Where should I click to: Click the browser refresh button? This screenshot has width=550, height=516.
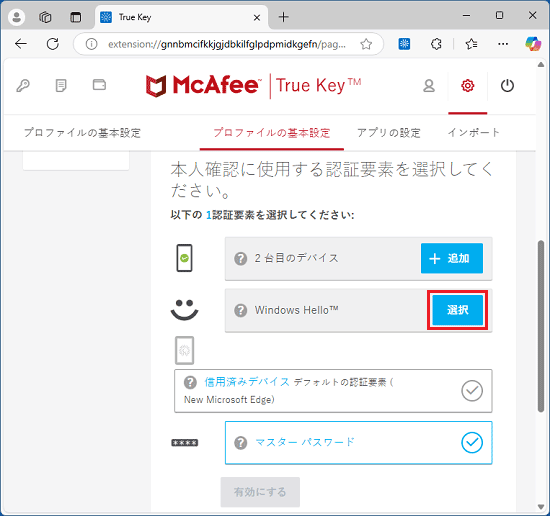[53, 44]
